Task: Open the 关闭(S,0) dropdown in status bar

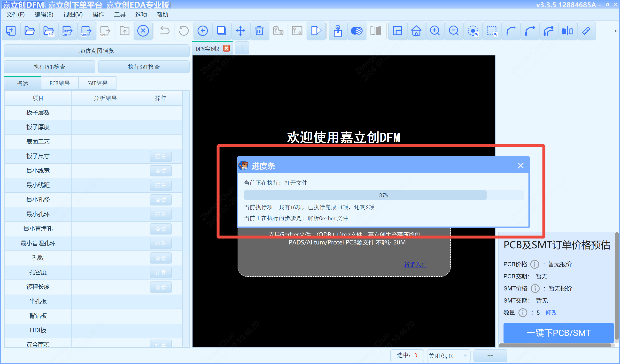Action: tap(448, 356)
